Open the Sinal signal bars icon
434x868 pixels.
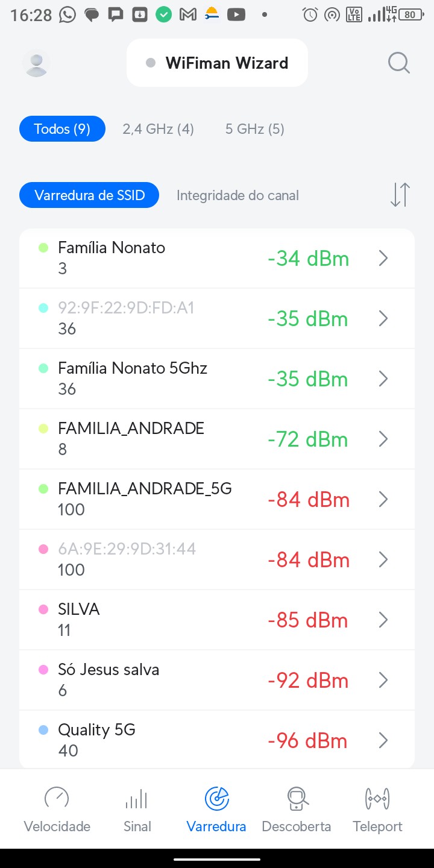(137, 799)
